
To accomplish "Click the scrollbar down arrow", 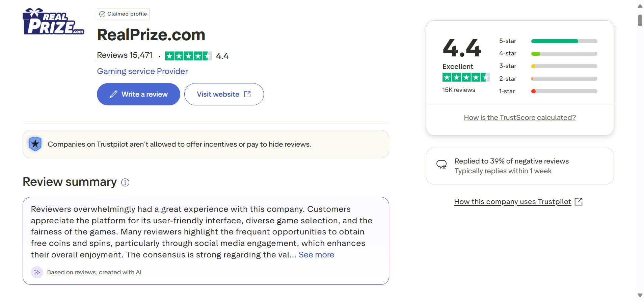I will click(640, 295).
